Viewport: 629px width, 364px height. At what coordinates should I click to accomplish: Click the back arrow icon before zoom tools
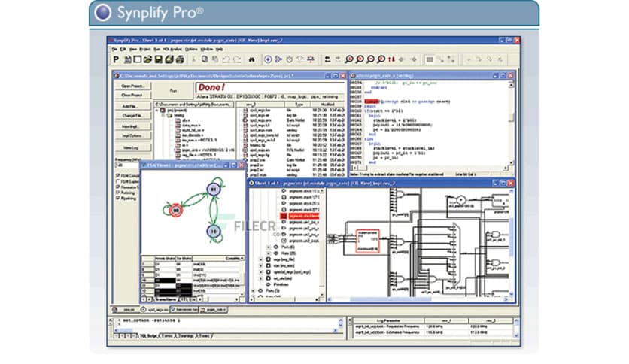coord(327,59)
